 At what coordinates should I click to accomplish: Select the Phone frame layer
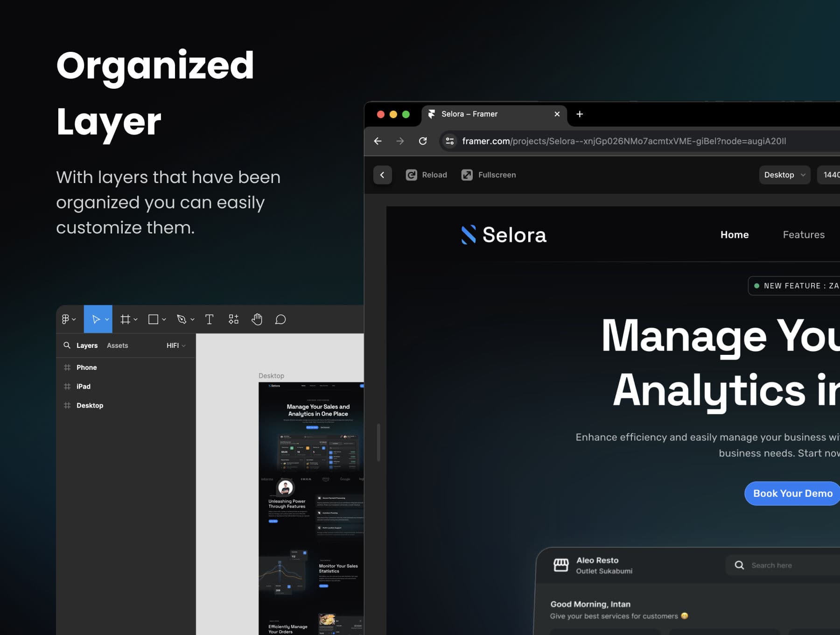point(87,367)
